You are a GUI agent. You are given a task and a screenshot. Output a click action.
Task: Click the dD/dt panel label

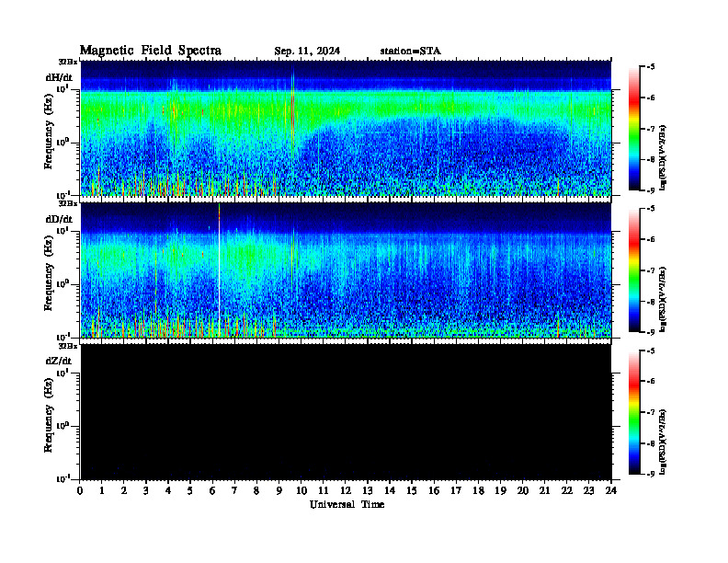point(59,219)
